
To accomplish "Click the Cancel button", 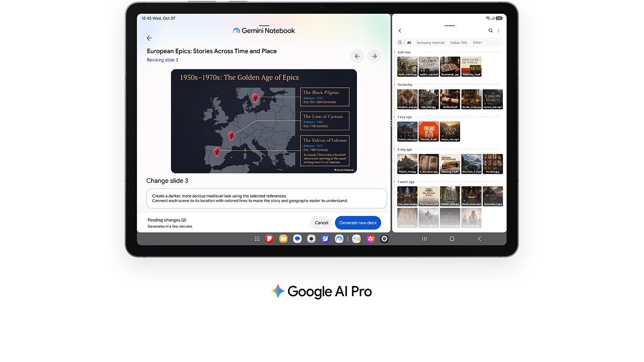I will coord(322,223).
